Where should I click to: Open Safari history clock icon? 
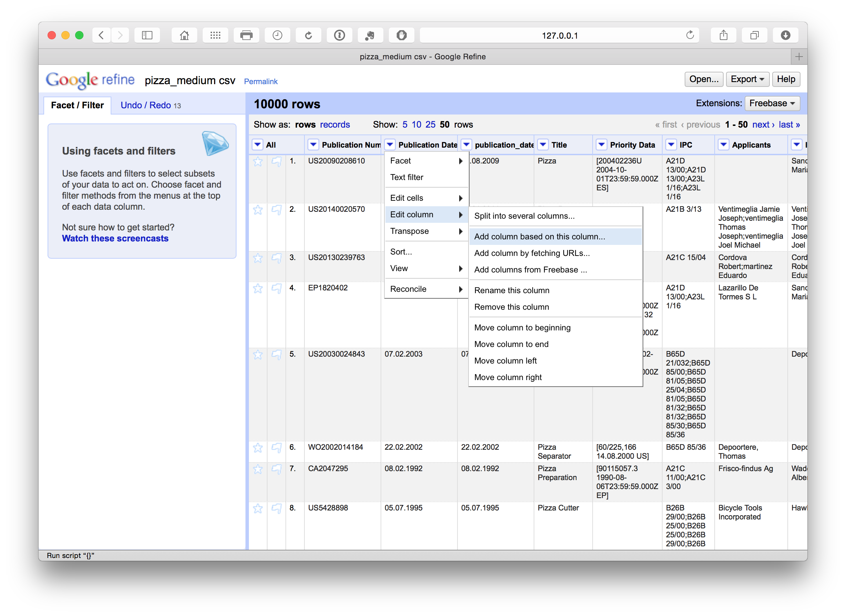click(277, 36)
